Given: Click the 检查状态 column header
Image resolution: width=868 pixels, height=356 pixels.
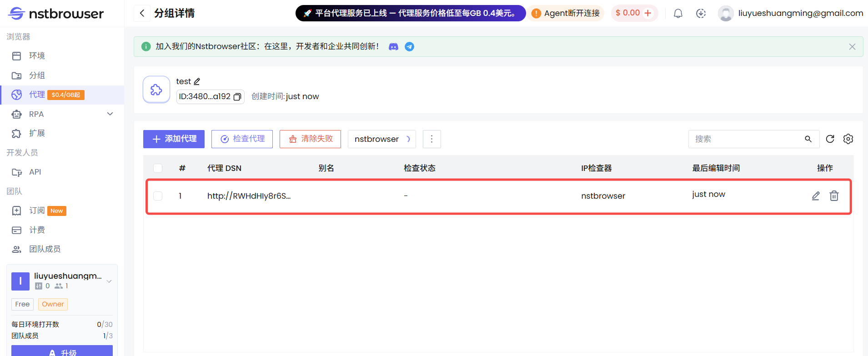Looking at the screenshot, I should [419, 168].
